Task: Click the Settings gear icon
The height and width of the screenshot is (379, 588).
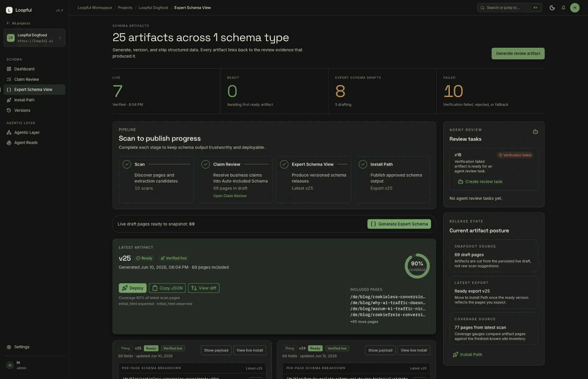Action: click(9, 347)
